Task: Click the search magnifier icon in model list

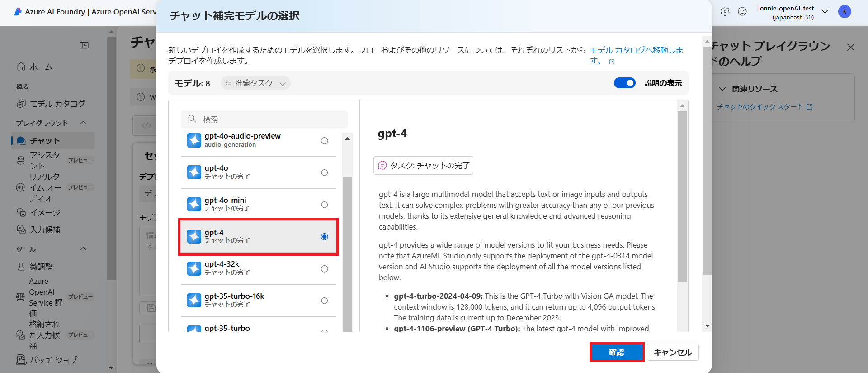Action: (192, 119)
